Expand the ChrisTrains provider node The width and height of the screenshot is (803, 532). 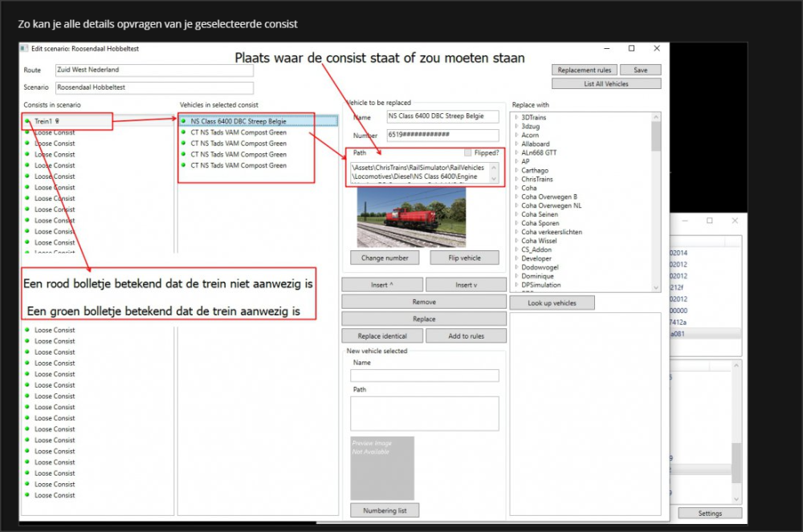click(516, 179)
